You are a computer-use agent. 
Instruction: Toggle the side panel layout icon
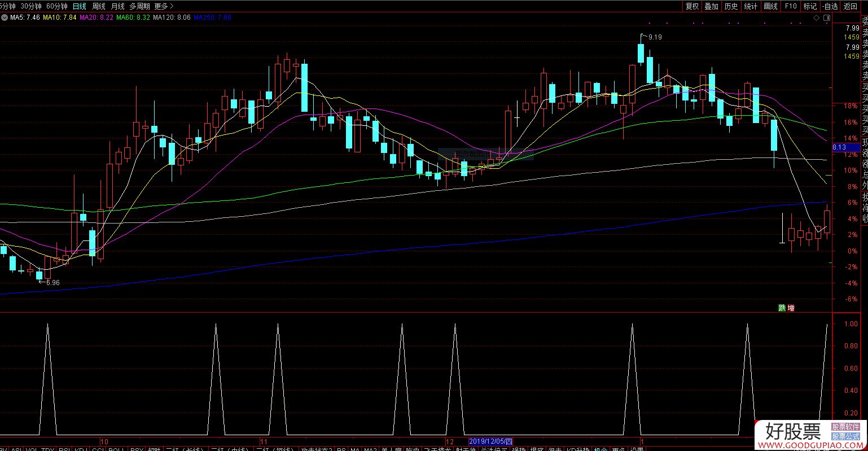(826, 18)
